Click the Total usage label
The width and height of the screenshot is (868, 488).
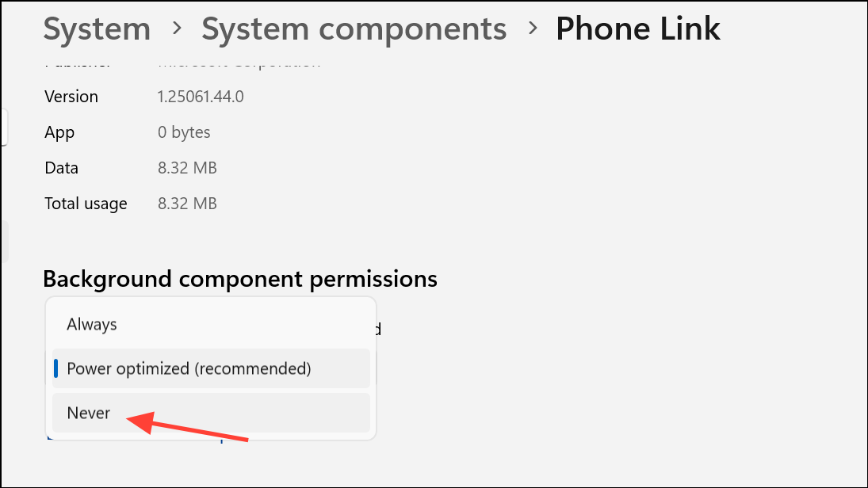pos(86,204)
